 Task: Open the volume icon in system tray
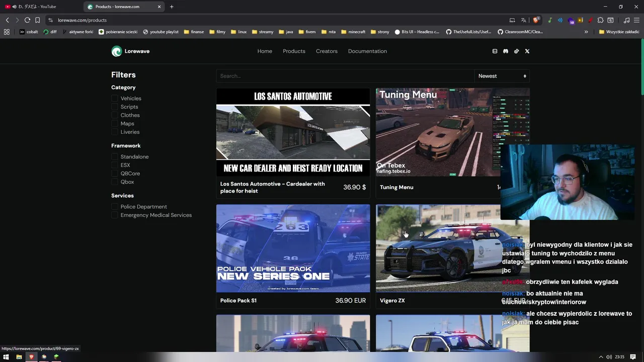[609, 357]
